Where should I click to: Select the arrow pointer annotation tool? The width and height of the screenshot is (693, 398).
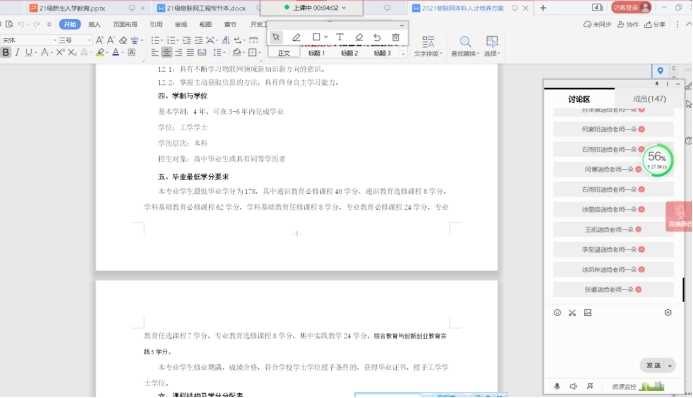pyautogui.click(x=276, y=38)
